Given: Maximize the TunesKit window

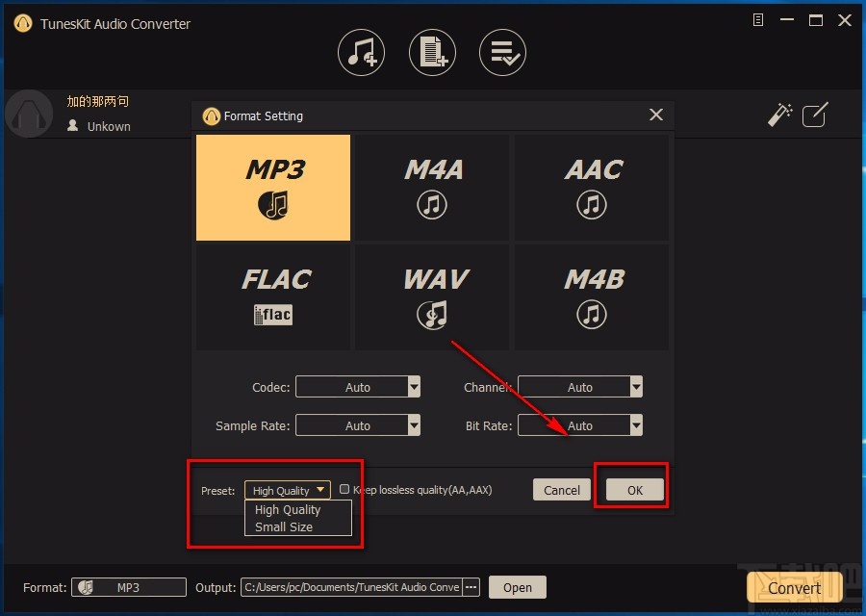Looking at the screenshot, I should pos(816,20).
